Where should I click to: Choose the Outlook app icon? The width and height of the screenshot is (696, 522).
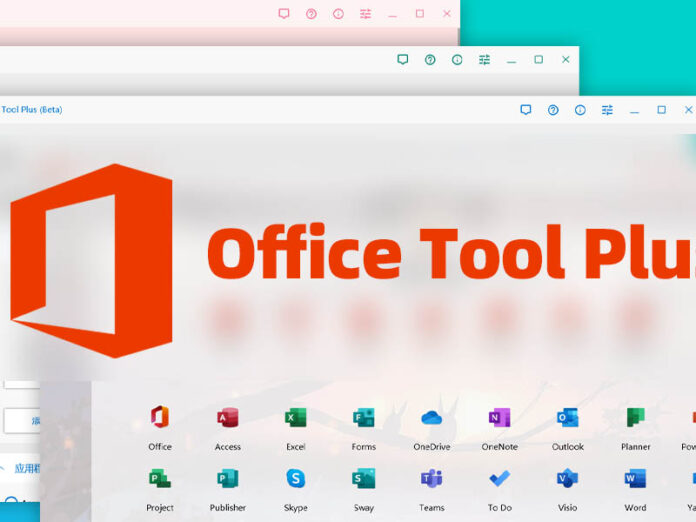point(567,418)
